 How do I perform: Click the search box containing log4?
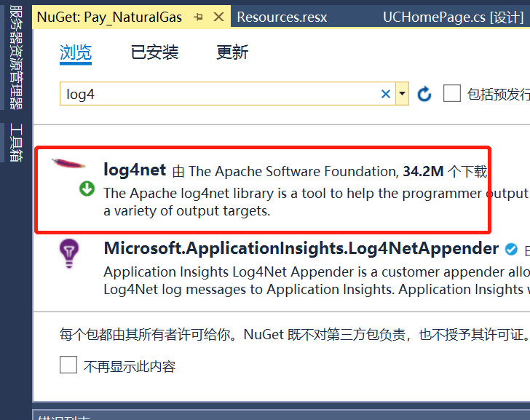coord(218,94)
